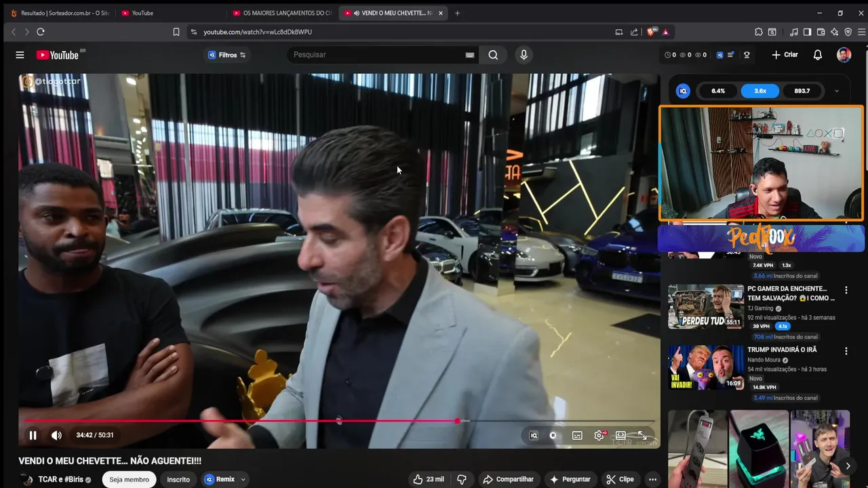Open a new browser tab with plus
Viewport: 868px width, 488px height.
(x=457, y=13)
